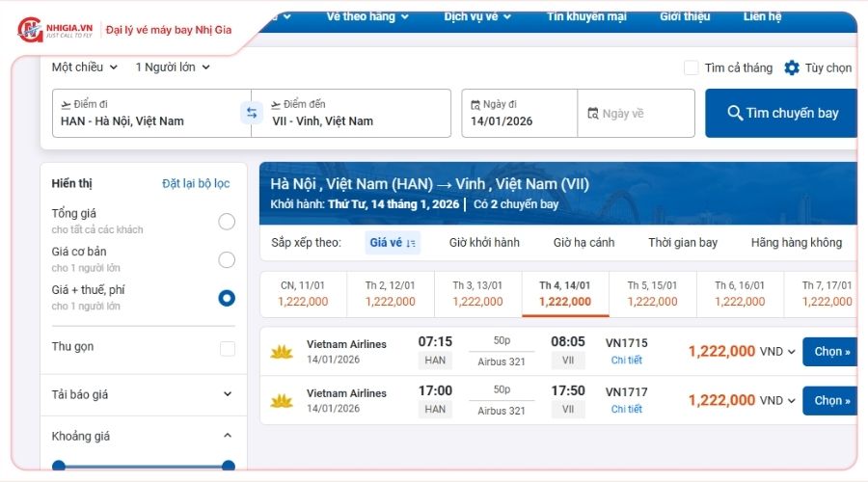The image size is (868, 482).
Task: Click the Đặt lại bộ lọc link
Action: coord(196,183)
